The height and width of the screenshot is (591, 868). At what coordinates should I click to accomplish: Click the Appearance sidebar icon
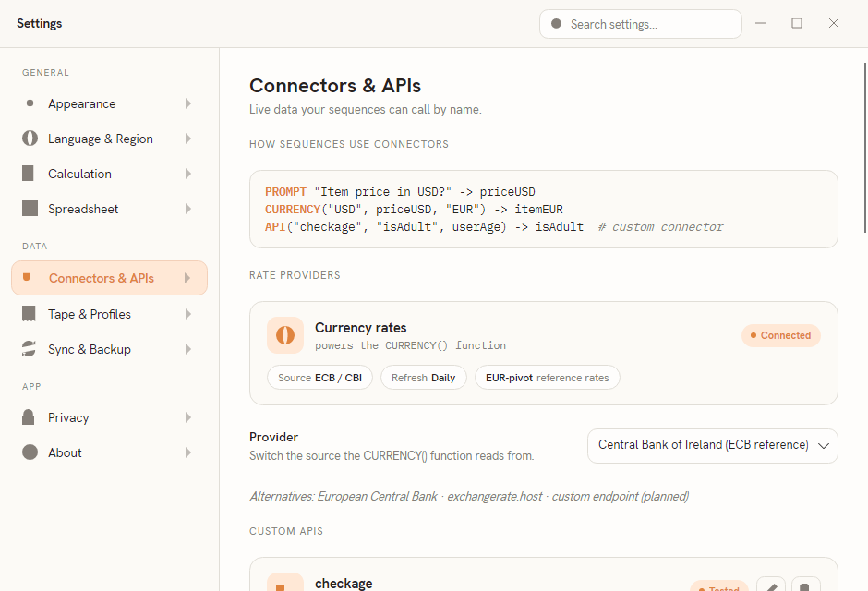point(30,103)
